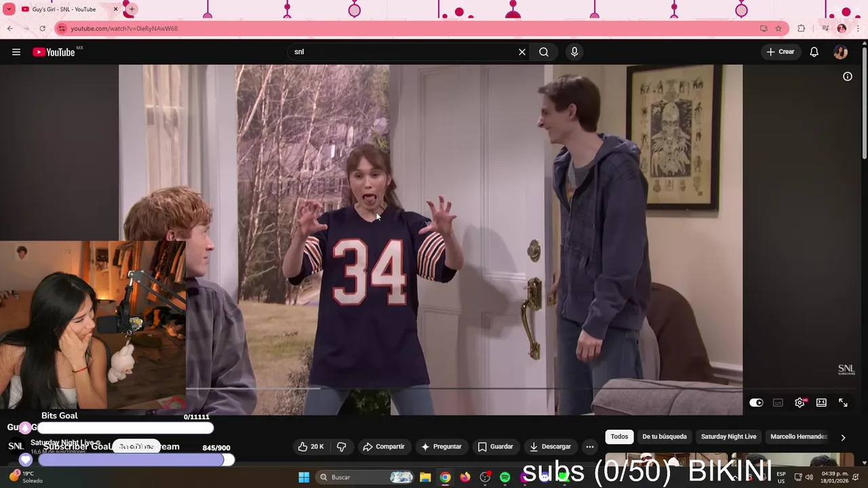Click the weather widget showing 19°C
The image size is (868, 488).
click(x=27, y=476)
